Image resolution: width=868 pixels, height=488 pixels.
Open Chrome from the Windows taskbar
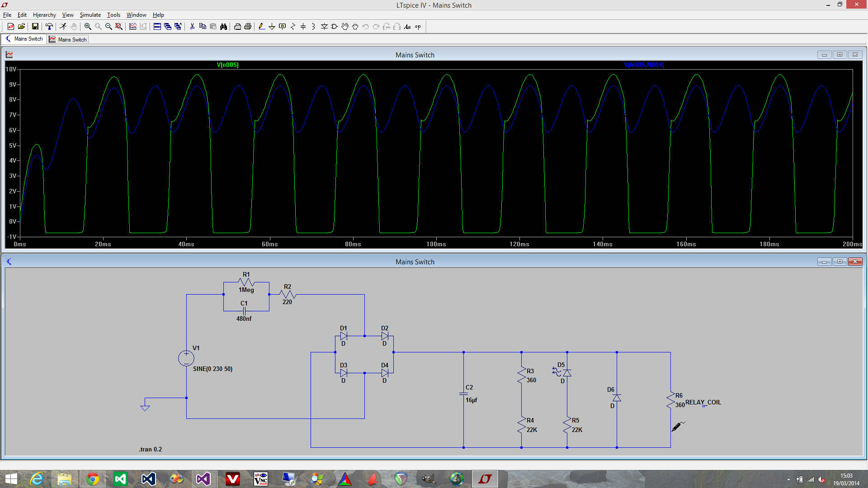click(93, 479)
